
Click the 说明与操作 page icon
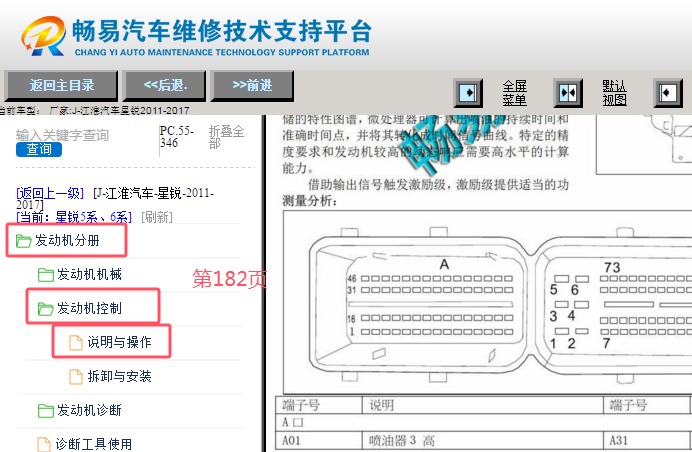point(76,343)
